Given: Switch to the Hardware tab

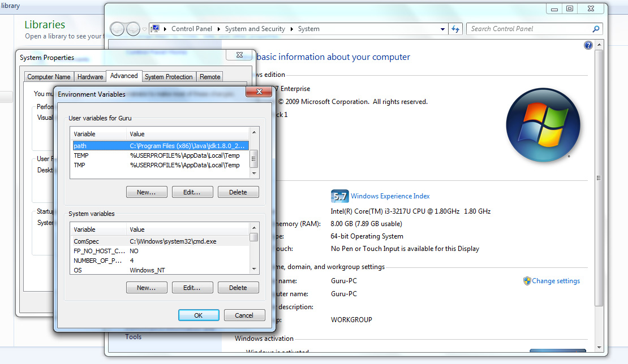Looking at the screenshot, I should tap(90, 76).
